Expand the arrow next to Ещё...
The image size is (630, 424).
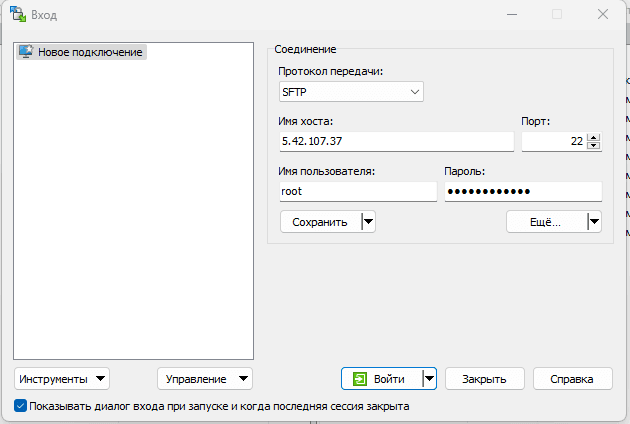[x=593, y=222]
